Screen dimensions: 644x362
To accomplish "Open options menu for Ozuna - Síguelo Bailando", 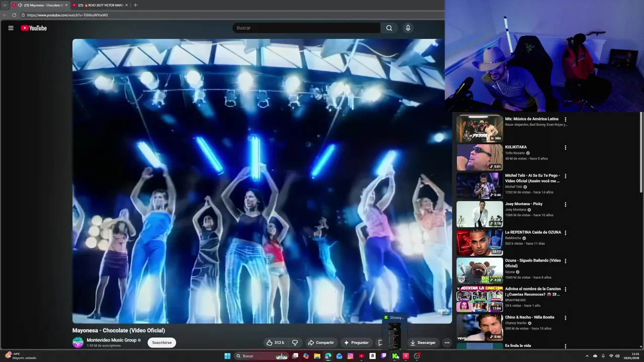I will 566,261.
